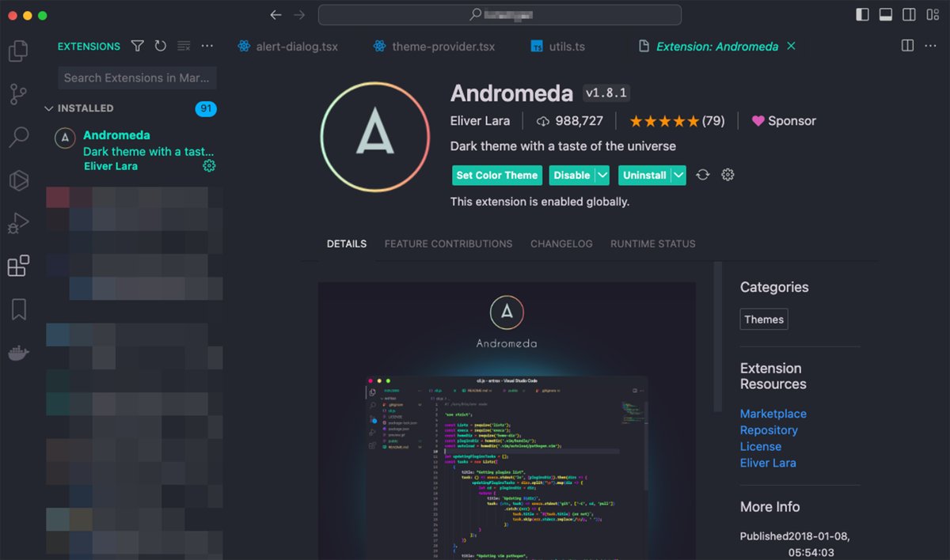
Task: Open manage gear for Andromeda in list
Action: point(209,166)
